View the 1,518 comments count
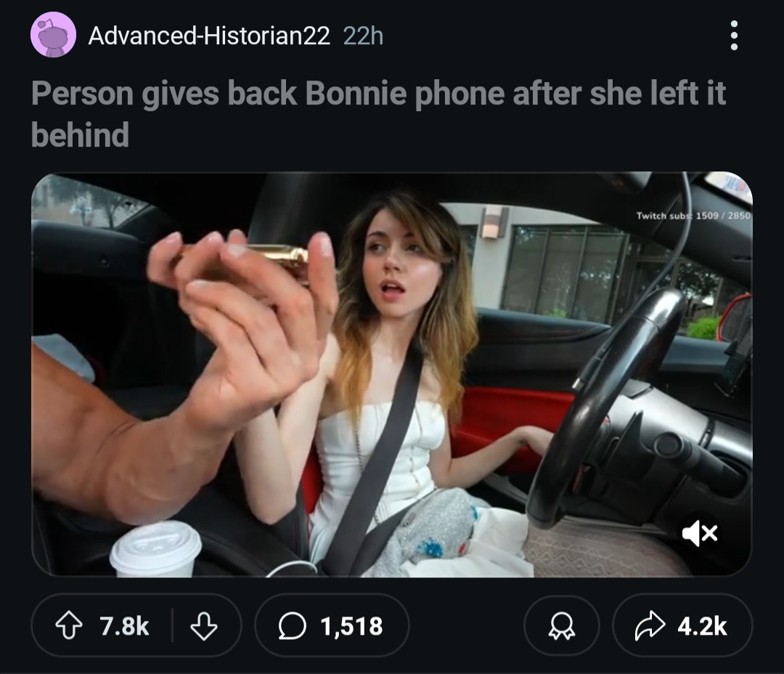784x674 pixels. (x=351, y=627)
